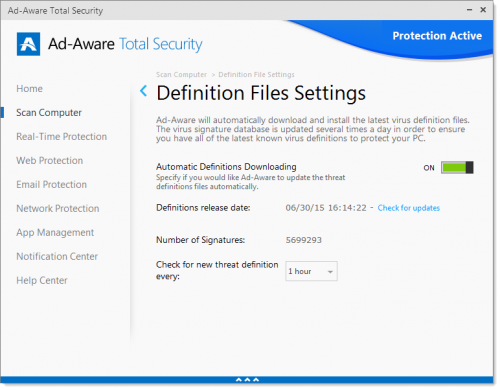Click the Automatic Definitions Downloading label
500x390 pixels.
coord(226,167)
